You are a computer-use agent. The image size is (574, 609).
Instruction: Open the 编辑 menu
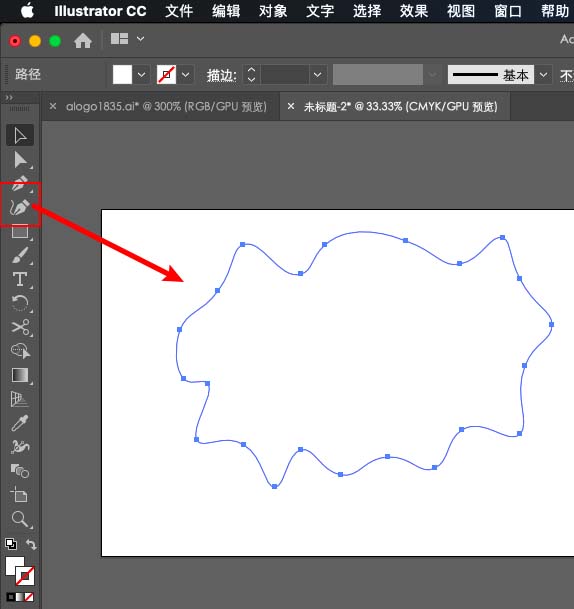(x=226, y=11)
